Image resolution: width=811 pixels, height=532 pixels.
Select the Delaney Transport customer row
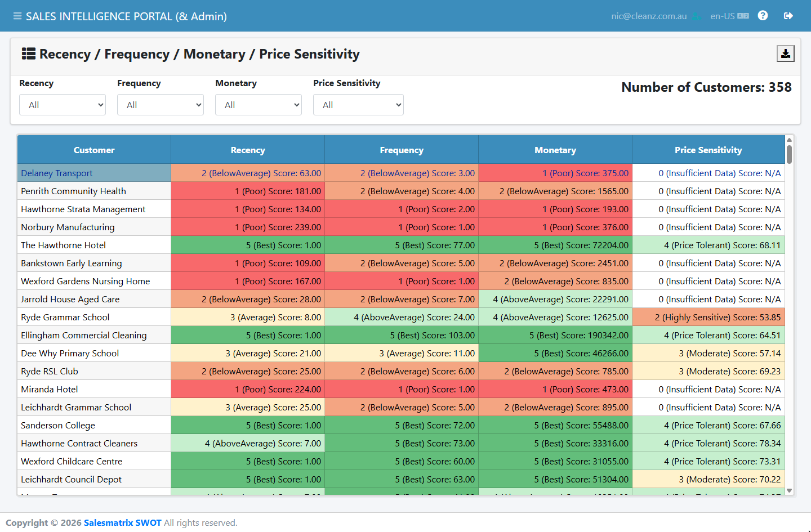[94, 173]
